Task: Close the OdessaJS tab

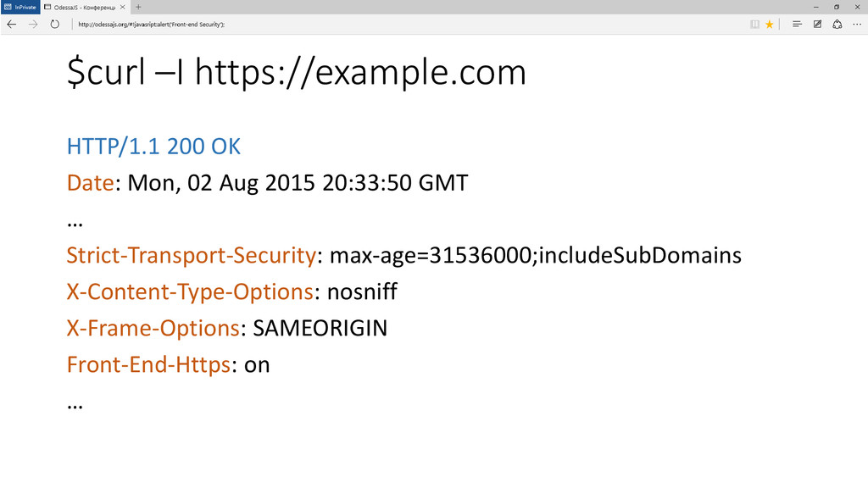Action: pyautogui.click(x=122, y=7)
